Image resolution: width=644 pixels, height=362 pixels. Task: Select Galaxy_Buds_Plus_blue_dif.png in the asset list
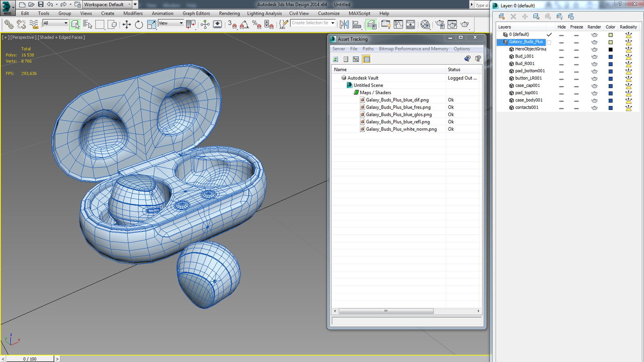pyautogui.click(x=397, y=100)
